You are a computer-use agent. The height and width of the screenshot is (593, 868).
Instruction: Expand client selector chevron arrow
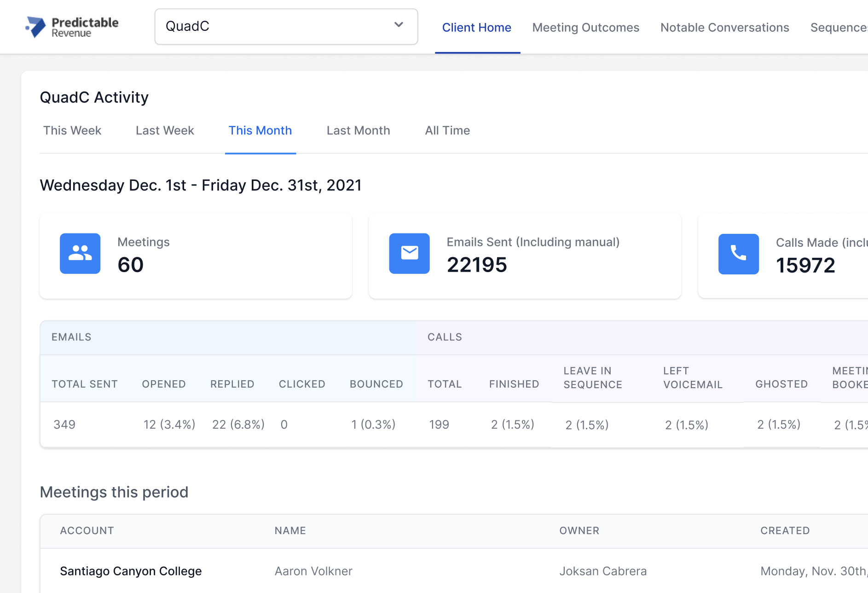pos(399,25)
